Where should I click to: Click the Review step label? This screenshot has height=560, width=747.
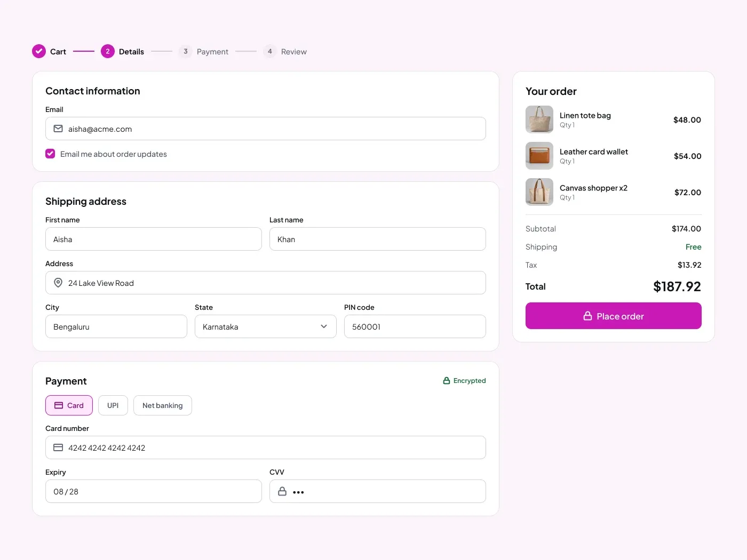pos(294,52)
